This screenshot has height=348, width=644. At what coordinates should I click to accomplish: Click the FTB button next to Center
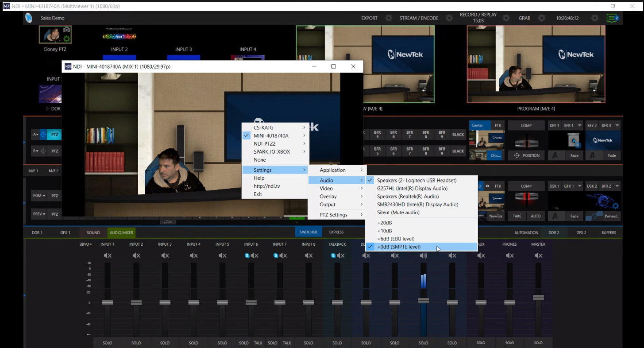(x=497, y=125)
